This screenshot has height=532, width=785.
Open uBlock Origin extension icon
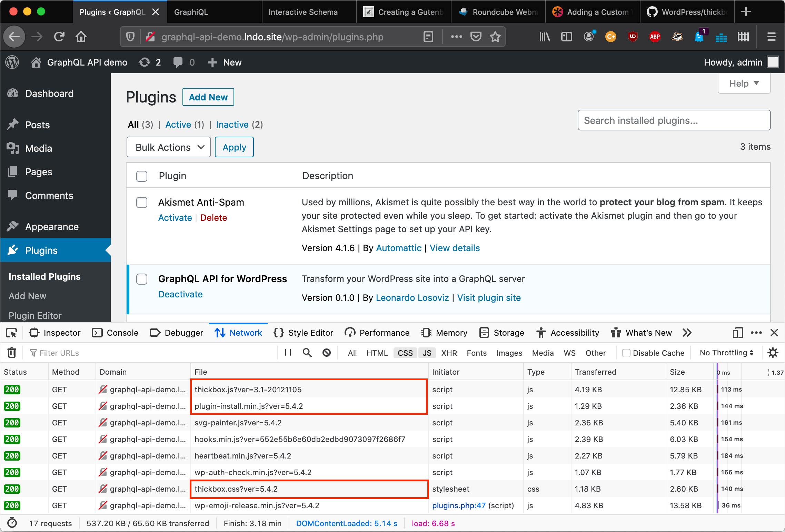coord(633,37)
